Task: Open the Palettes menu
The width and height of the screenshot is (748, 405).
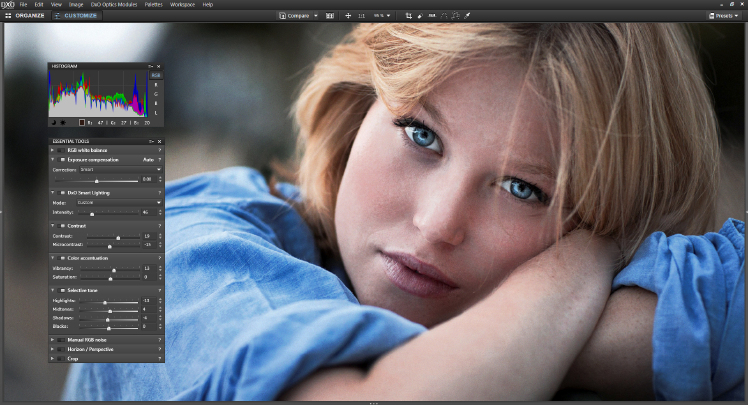Action: (154, 4)
